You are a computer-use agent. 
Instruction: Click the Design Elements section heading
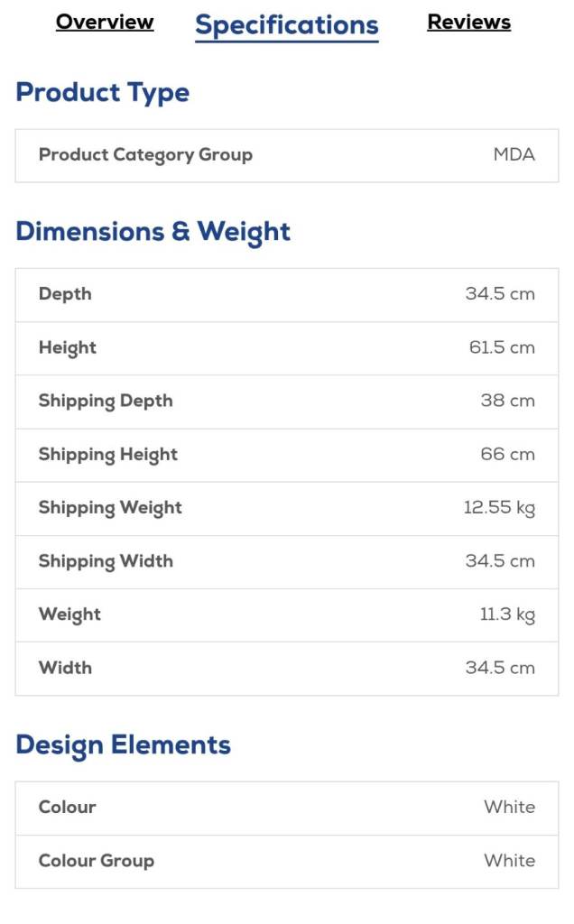124,744
